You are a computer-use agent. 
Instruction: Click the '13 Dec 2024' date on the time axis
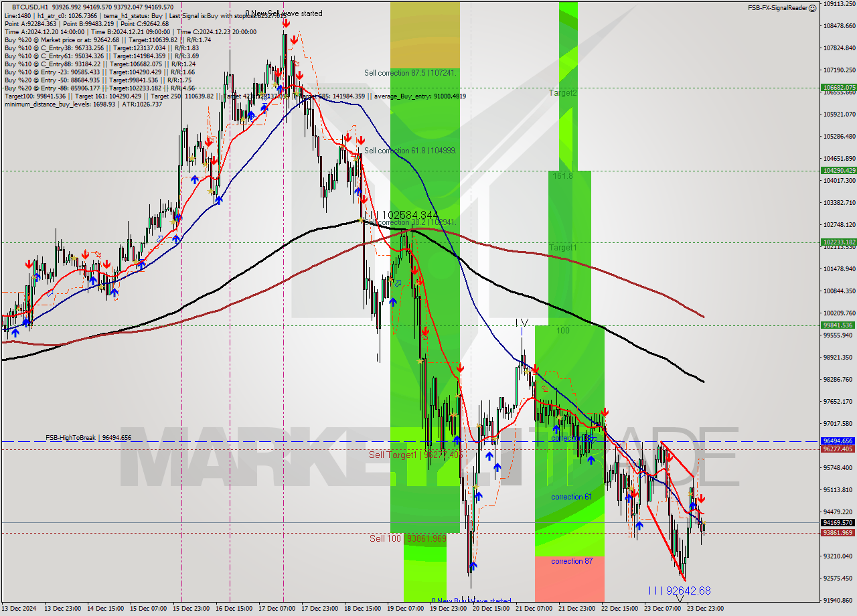point(20,609)
